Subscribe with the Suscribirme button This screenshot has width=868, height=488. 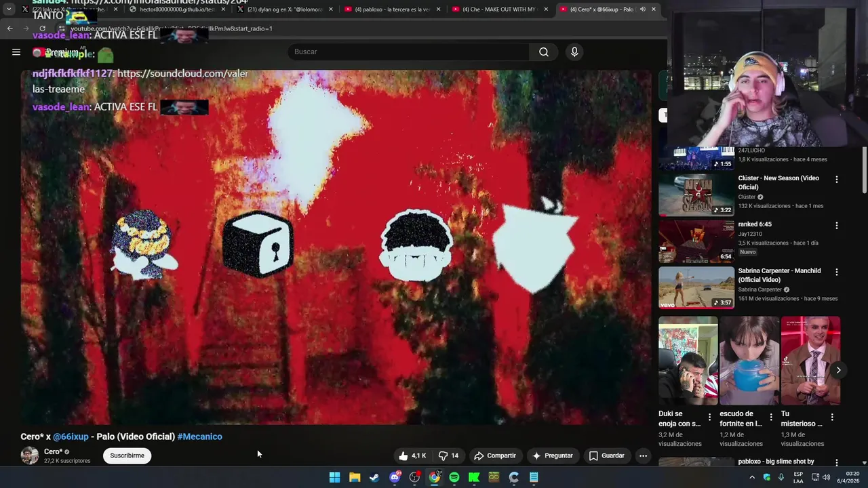click(x=127, y=455)
